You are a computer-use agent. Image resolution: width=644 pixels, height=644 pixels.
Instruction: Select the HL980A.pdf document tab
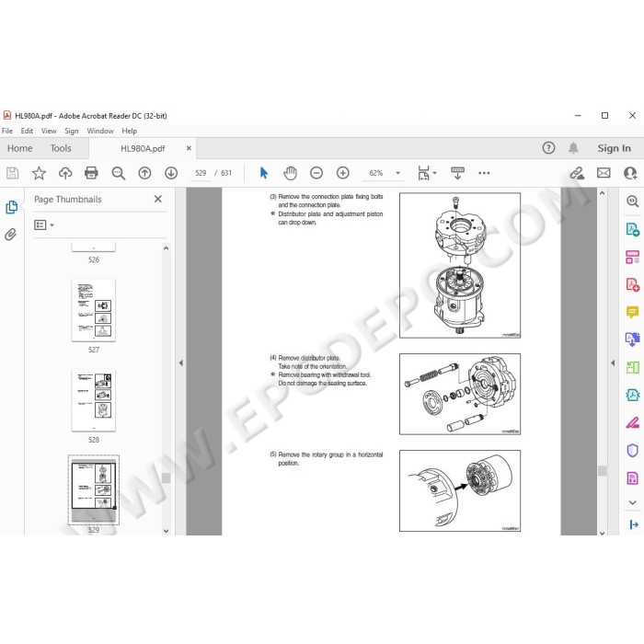pos(143,148)
